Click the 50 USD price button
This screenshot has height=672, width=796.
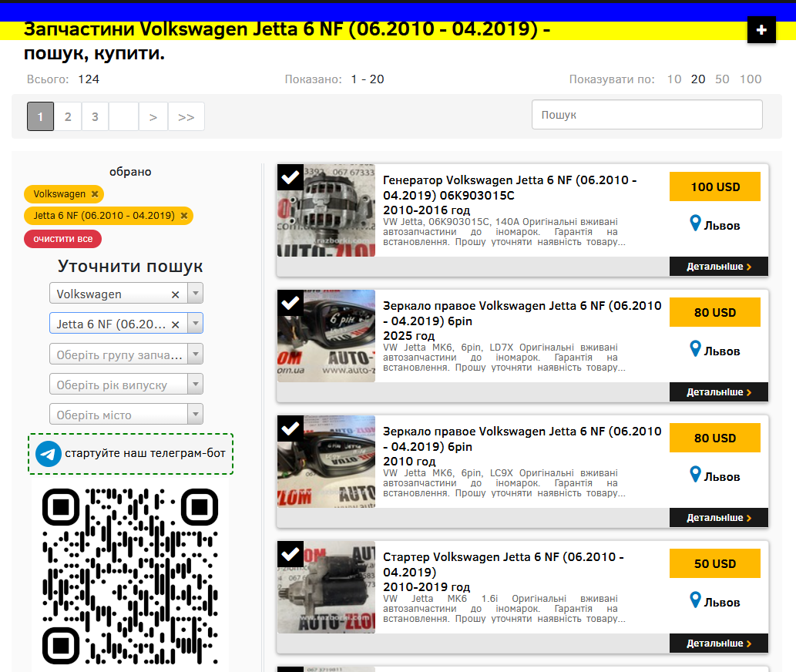tap(715, 563)
